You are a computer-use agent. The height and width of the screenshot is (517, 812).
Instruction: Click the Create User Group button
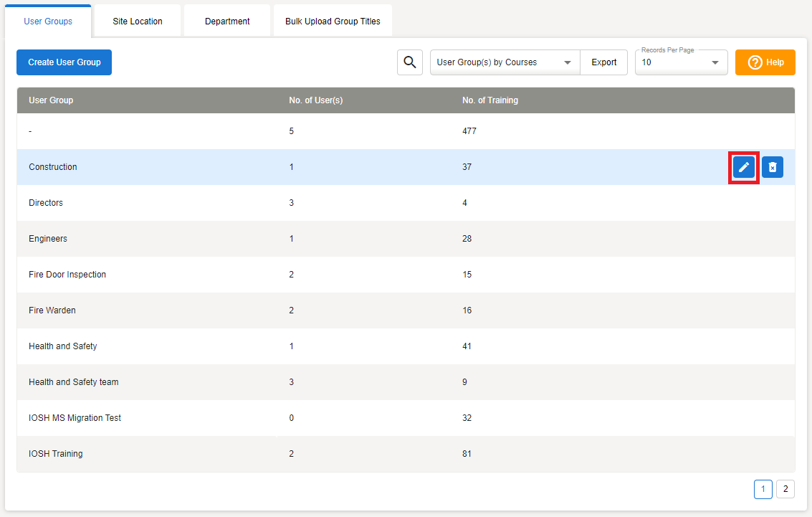(65, 62)
